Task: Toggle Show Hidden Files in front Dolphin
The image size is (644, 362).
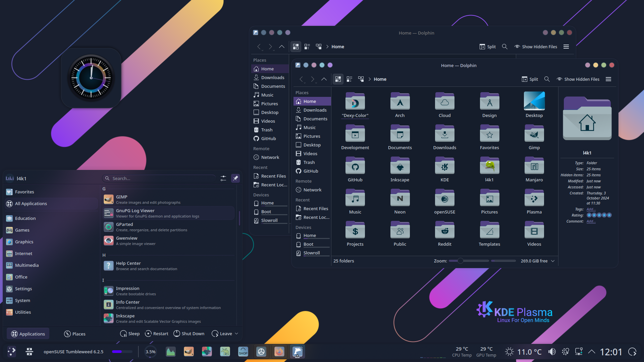Action: [x=578, y=79]
